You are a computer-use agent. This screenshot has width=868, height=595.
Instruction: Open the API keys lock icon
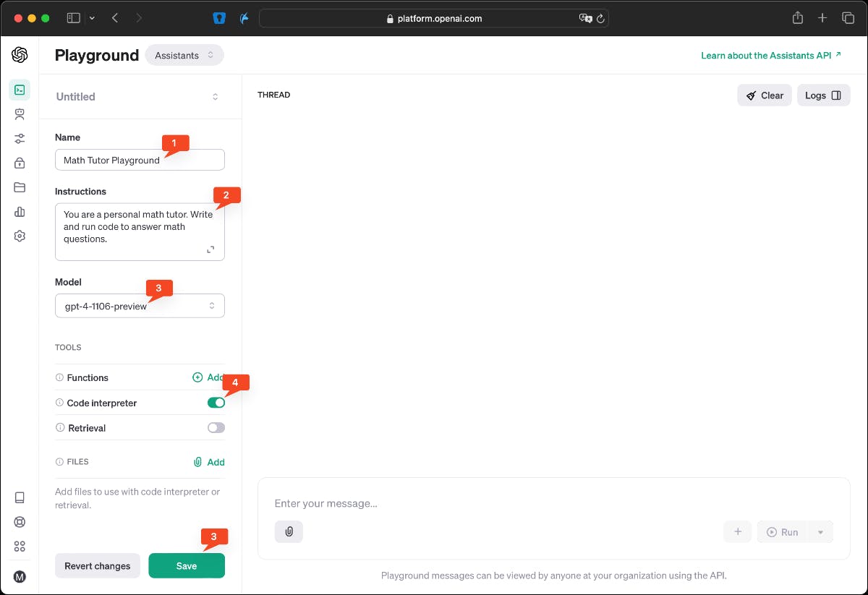[20, 163]
